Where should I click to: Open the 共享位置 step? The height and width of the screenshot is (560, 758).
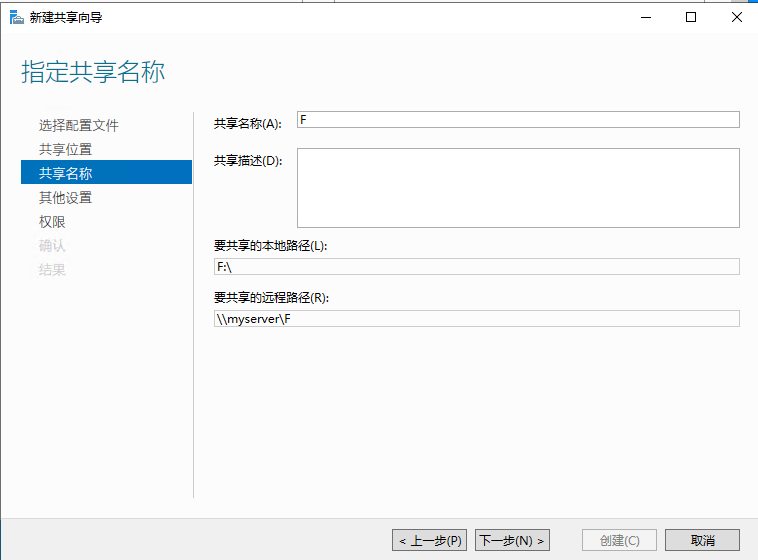coord(66,149)
